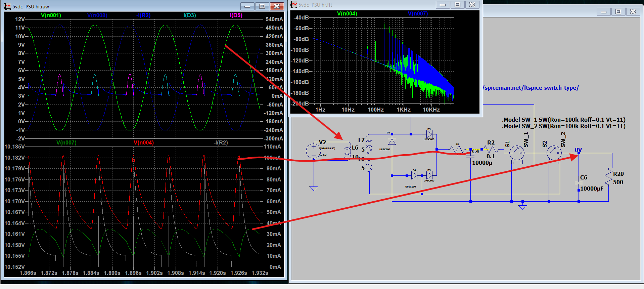The height and width of the screenshot is (289, 644).
Task: Click the SW_2 model name label
Action: [563, 140]
